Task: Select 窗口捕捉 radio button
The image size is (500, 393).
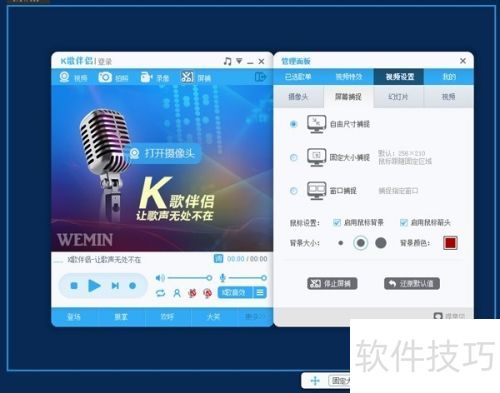Action: coord(293,191)
